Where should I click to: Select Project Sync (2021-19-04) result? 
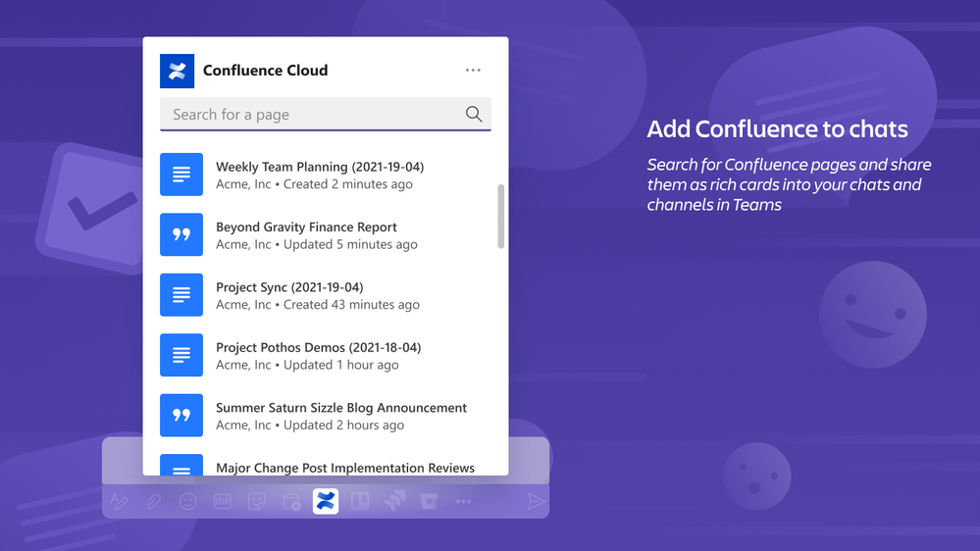325,295
